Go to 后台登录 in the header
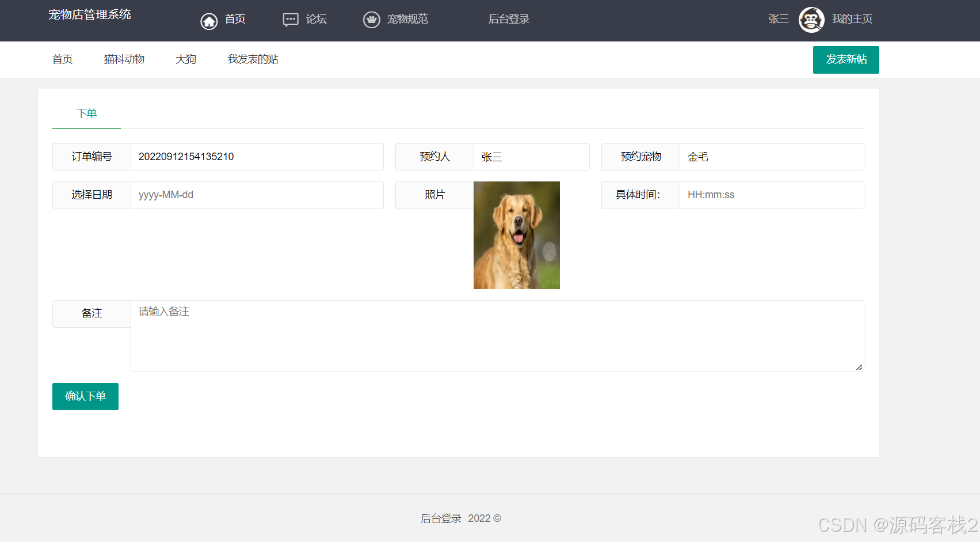 coord(509,19)
